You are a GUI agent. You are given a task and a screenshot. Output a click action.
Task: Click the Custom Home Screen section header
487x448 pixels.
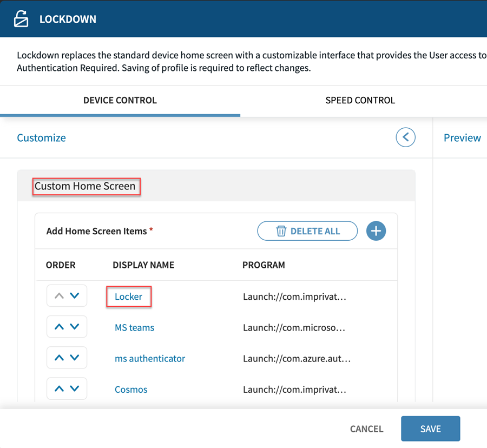click(85, 186)
